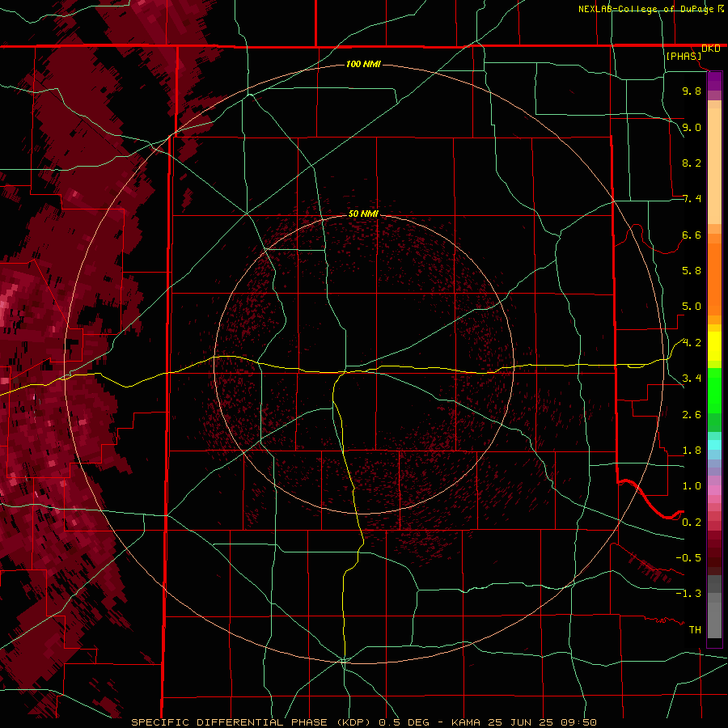This screenshot has width=728, height=728.
Task: Click the TH scale label
Action: (695, 630)
